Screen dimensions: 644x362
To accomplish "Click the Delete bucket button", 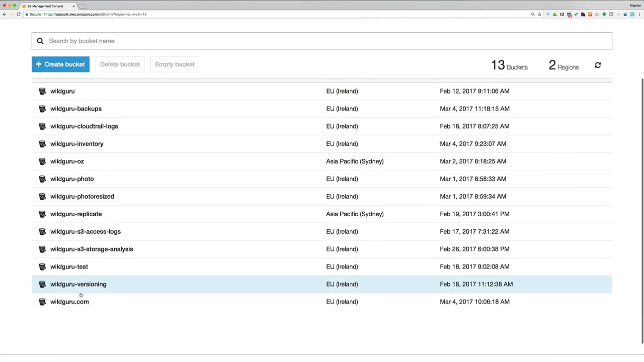I will pos(120,64).
